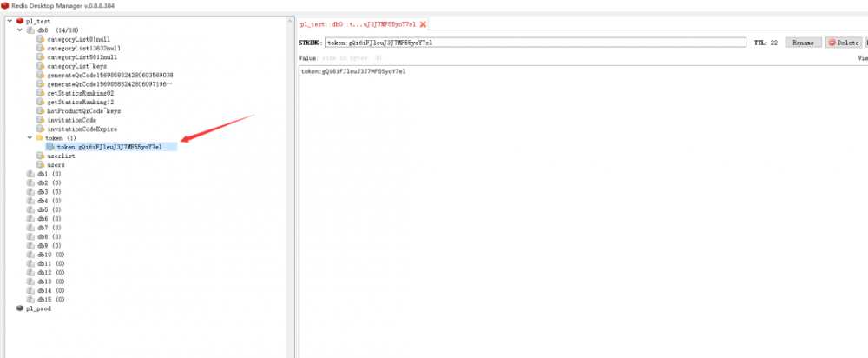Click the key icon beside getStaticsRanking02

[x=40, y=93]
